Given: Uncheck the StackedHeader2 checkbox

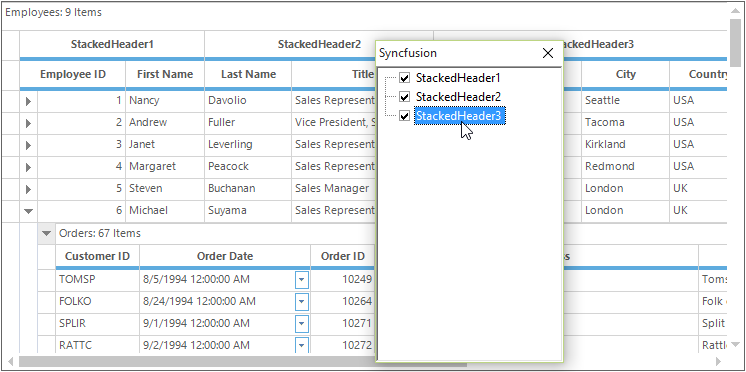Looking at the screenshot, I should tap(404, 97).
